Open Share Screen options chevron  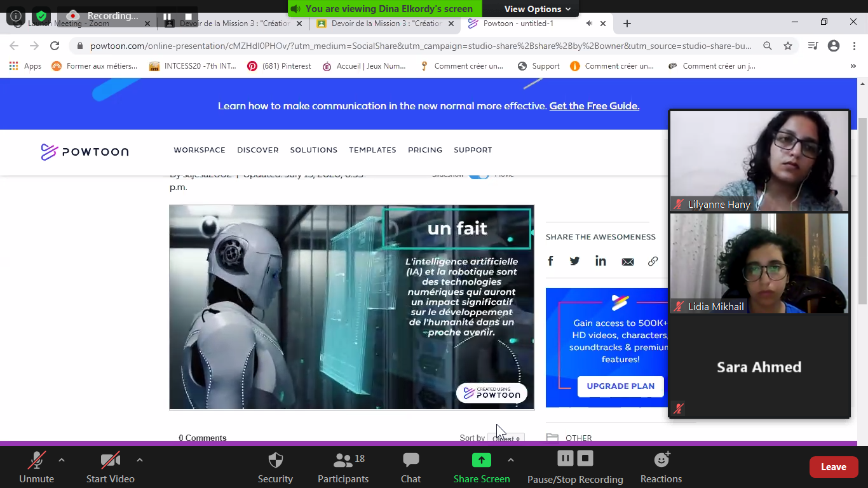tap(511, 460)
